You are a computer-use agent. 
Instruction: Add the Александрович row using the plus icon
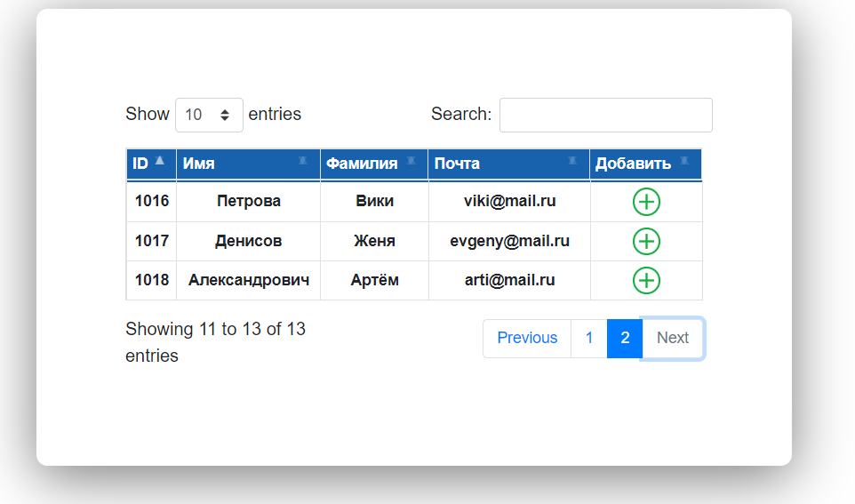(x=646, y=280)
